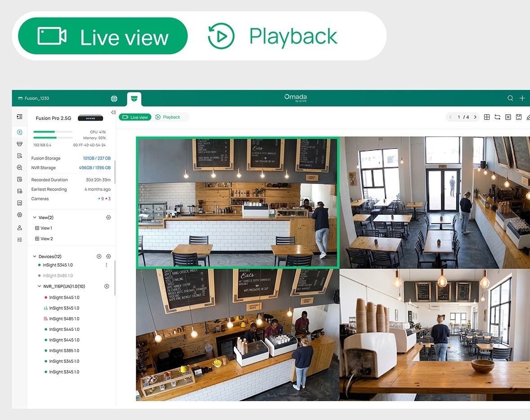
Task: Select the overhead barista counter camera feed
Action: (238, 335)
